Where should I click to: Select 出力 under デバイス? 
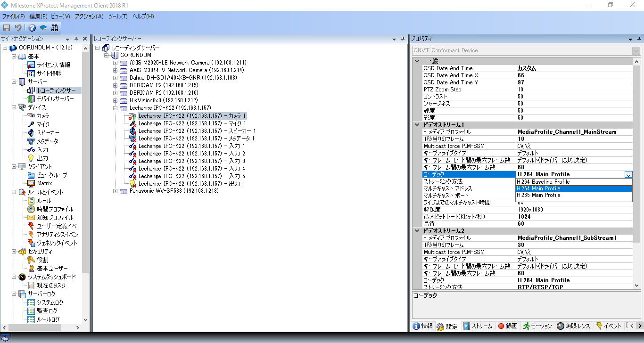[42, 158]
